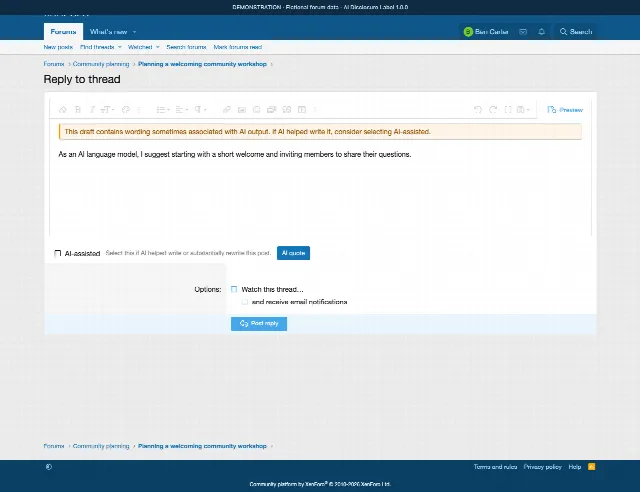Select the What's new tab
The image size is (640, 492).
[x=108, y=31]
